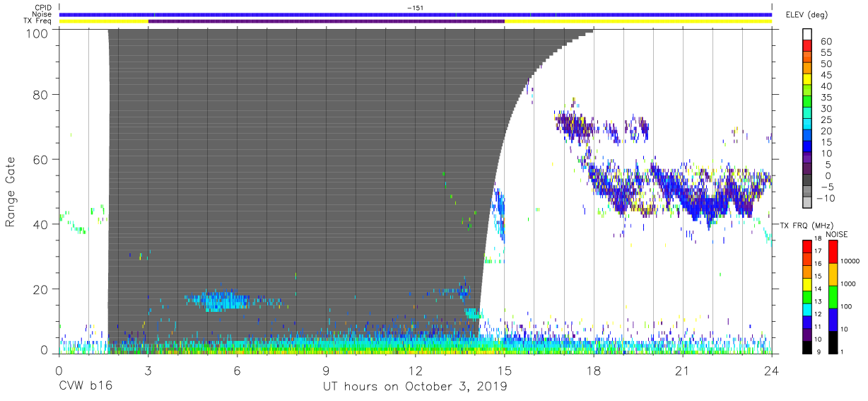Click the red top swatch of the TX FRQ colorbar

(807, 245)
